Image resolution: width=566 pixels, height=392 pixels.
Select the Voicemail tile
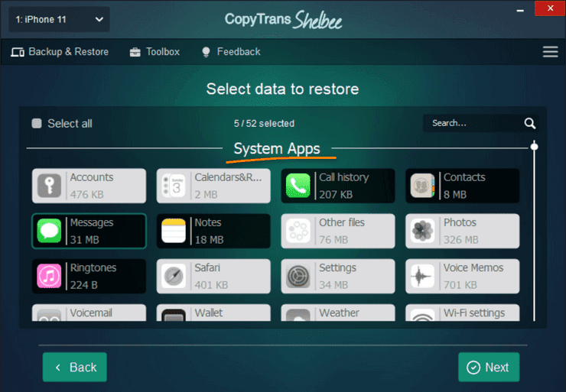(x=89, y=313)
